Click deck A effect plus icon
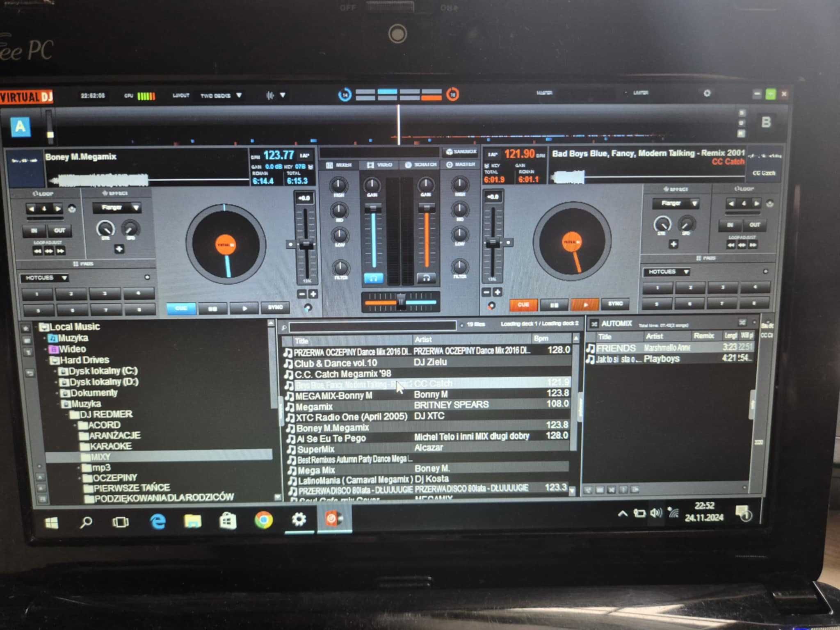 (x=119, y=249)
